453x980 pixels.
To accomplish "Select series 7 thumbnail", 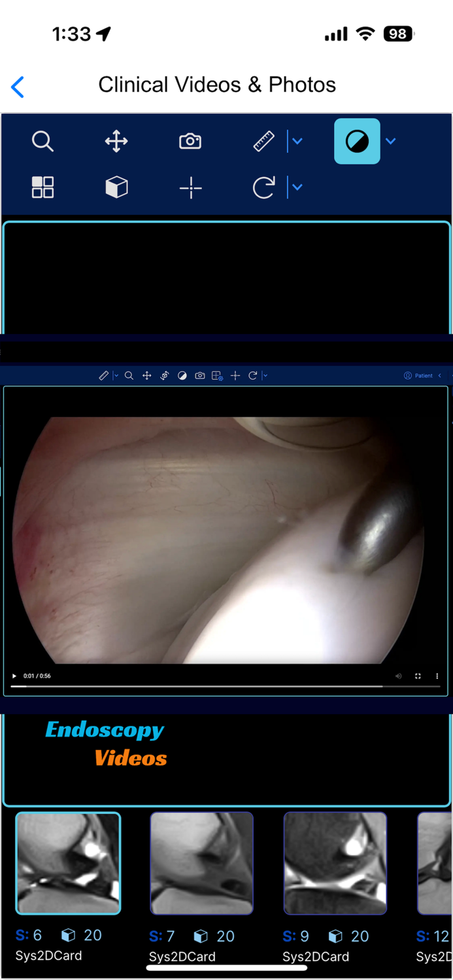I will coord(201,863).
